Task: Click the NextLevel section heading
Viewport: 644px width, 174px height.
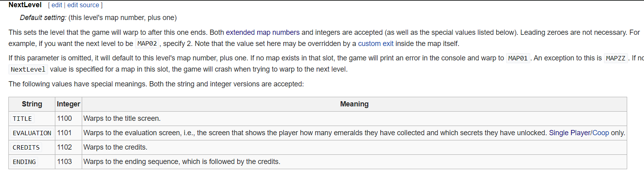Action: pyautogui.click(x=25, y=5)
